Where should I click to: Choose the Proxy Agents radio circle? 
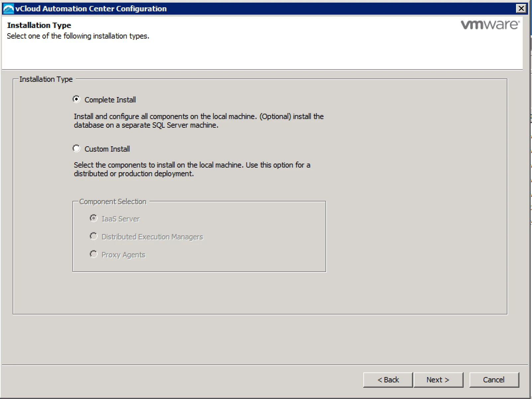pyautogui.click(x=94, y=254)
